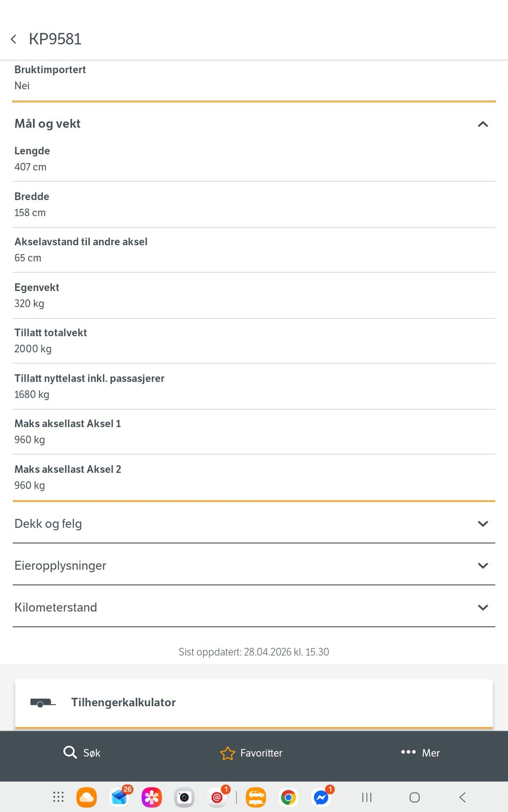Launch Chrome from the taskbar

tap(288, 797)
